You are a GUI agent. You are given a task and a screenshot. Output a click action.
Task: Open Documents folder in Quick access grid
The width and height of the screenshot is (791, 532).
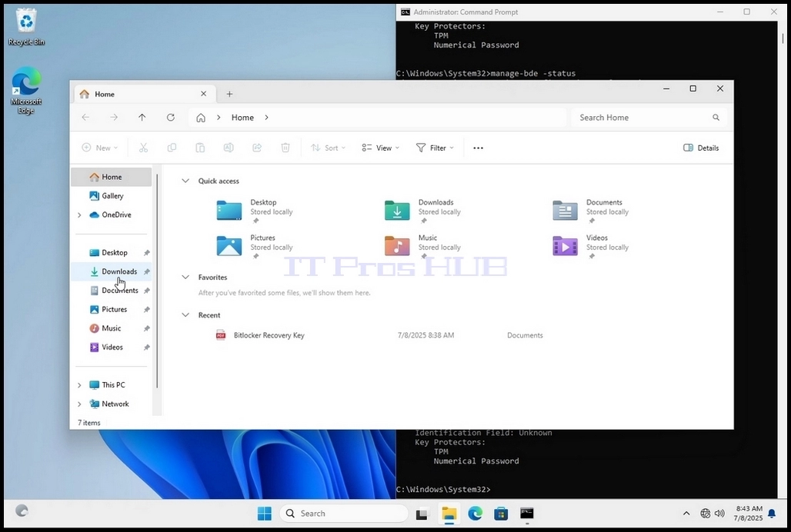(x=565, y=210)
